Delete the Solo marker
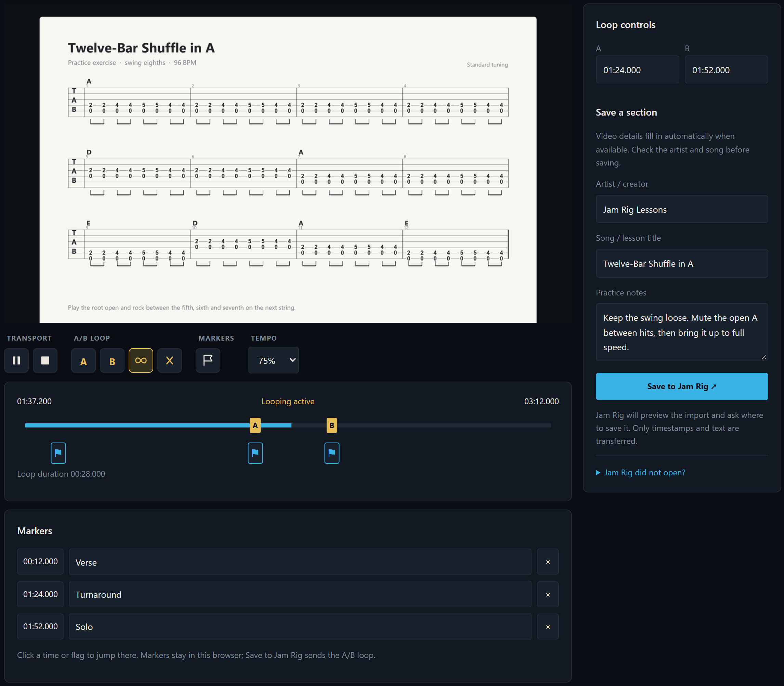 pos(548,626)
